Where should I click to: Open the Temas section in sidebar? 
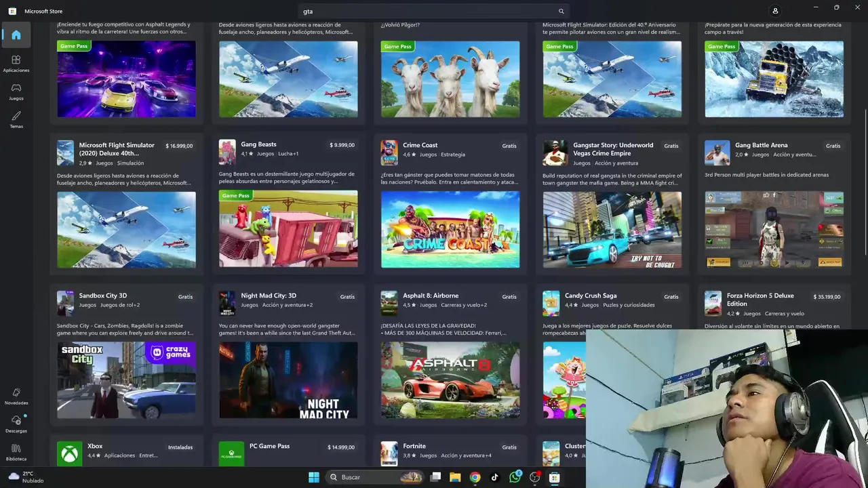16,119
